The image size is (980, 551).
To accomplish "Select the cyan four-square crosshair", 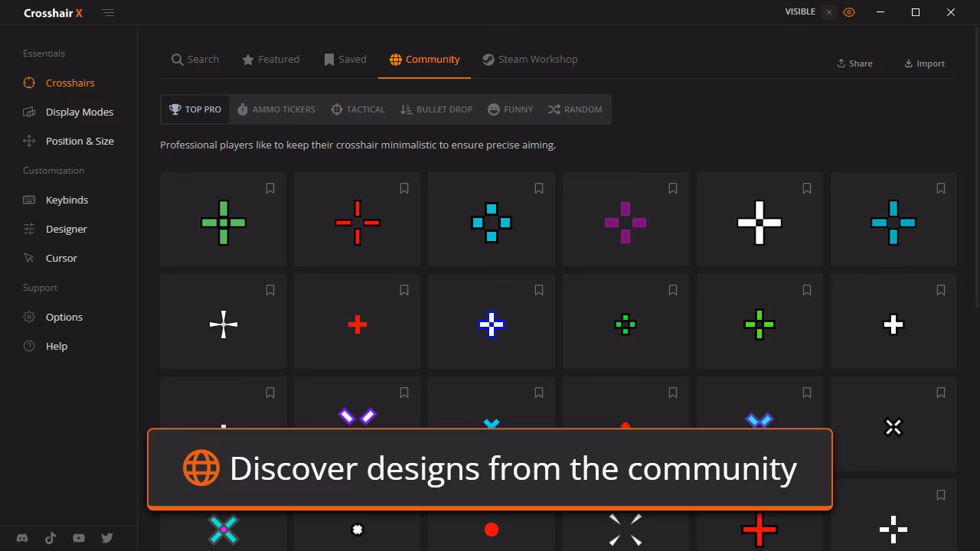I will coord(492,223).
